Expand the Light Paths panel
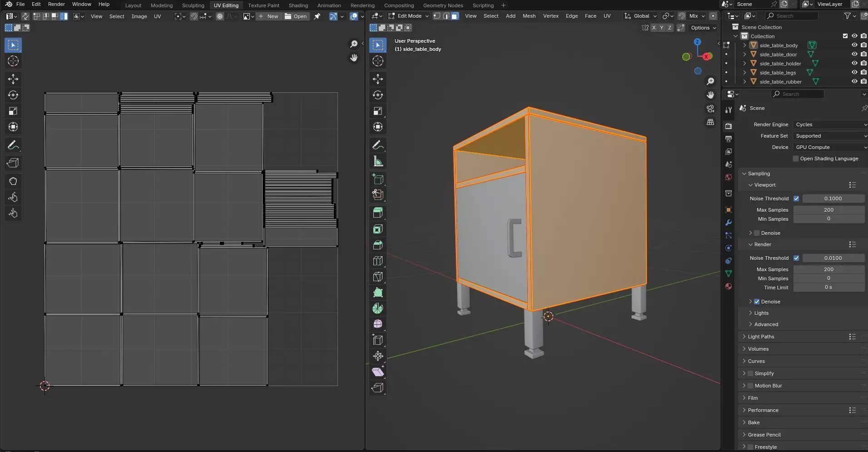Image resolution: width=868 pixels, height=452 pixels. (x=761, y=337)
